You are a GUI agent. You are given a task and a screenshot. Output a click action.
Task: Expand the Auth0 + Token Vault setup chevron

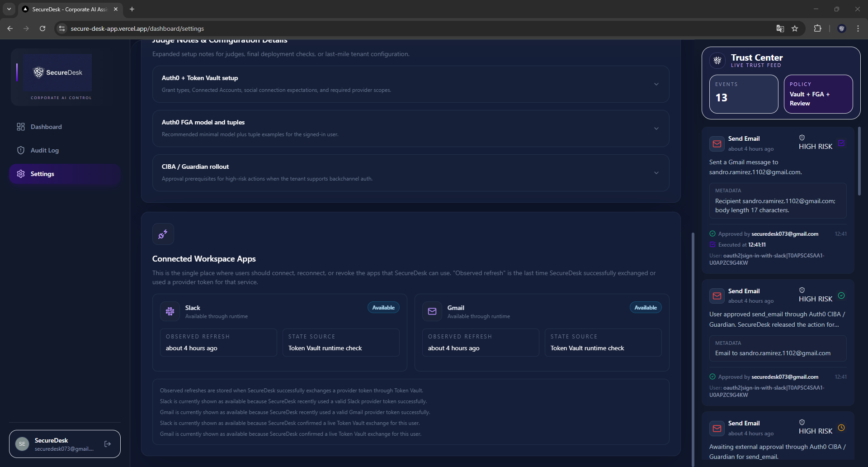(656, 84)
